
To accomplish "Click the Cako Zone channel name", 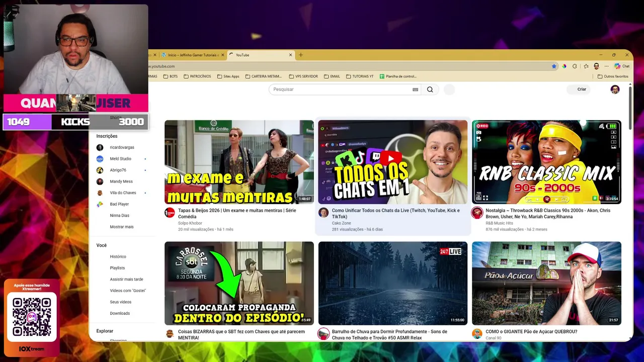I will [342, 223].
